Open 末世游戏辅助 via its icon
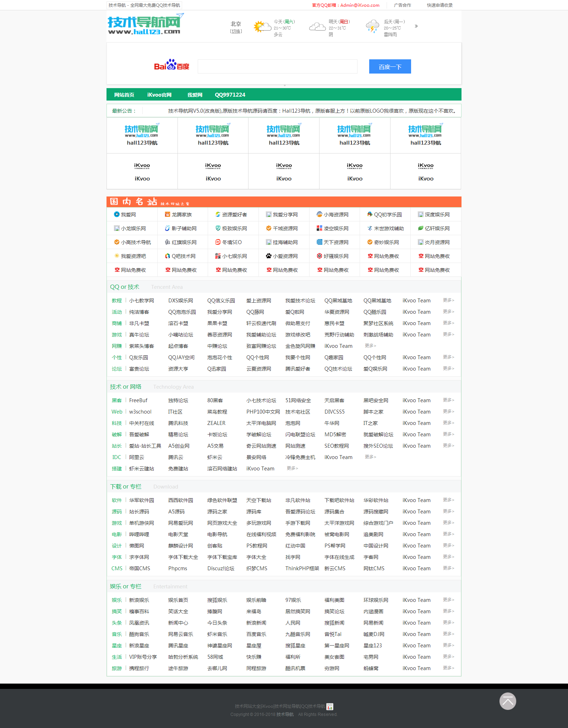Screen dimensions: 568x728 coord(370,228)
